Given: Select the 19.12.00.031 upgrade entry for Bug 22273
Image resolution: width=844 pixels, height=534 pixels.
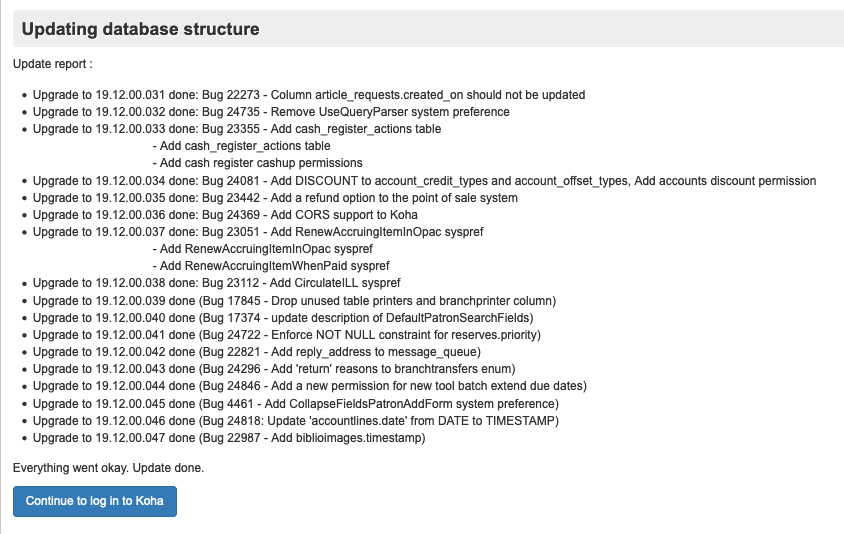Looking at the screenshot, I should pos(308,95).
